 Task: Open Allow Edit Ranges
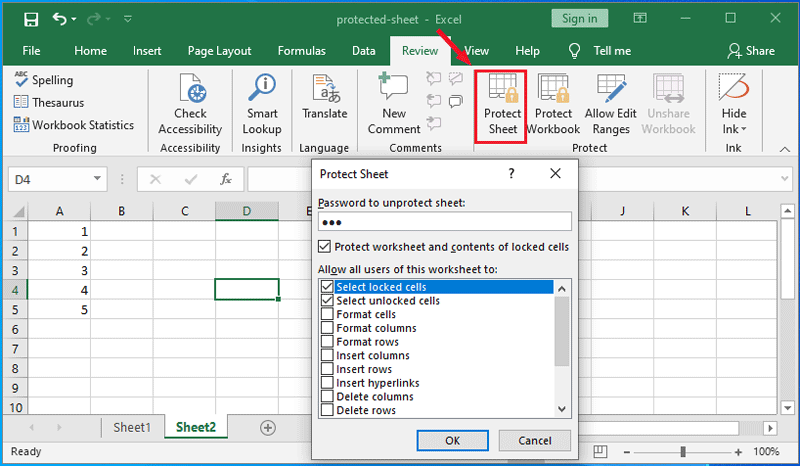[611, 104]
